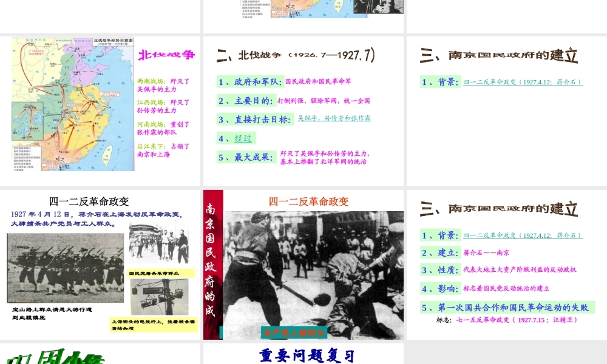
Task: Click the text 国民政府和国民革命军
Action: (318, 81)
